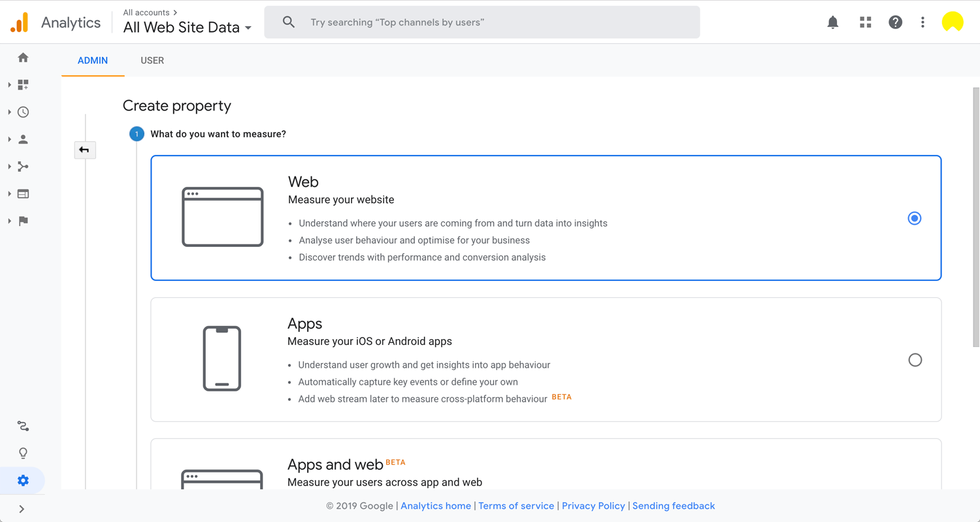980x522 pixels.
Task: Click 'Understand user growth' bullet
Action: (424, 365)
